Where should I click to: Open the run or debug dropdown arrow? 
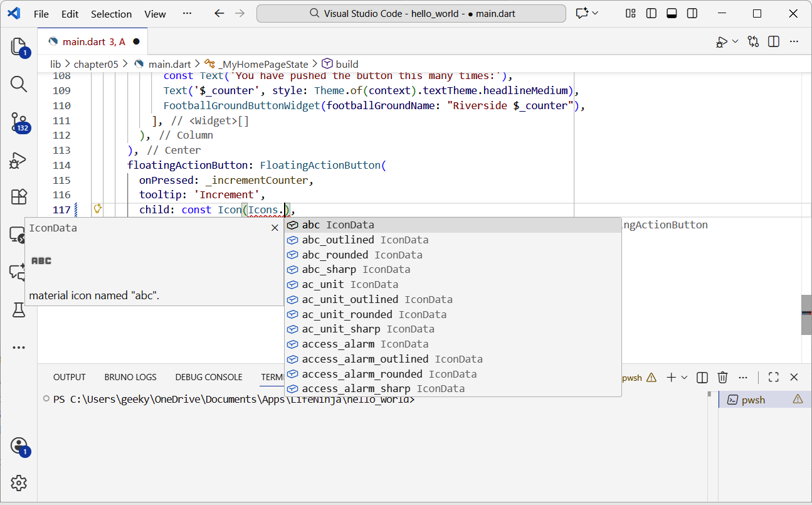(735, 41)
